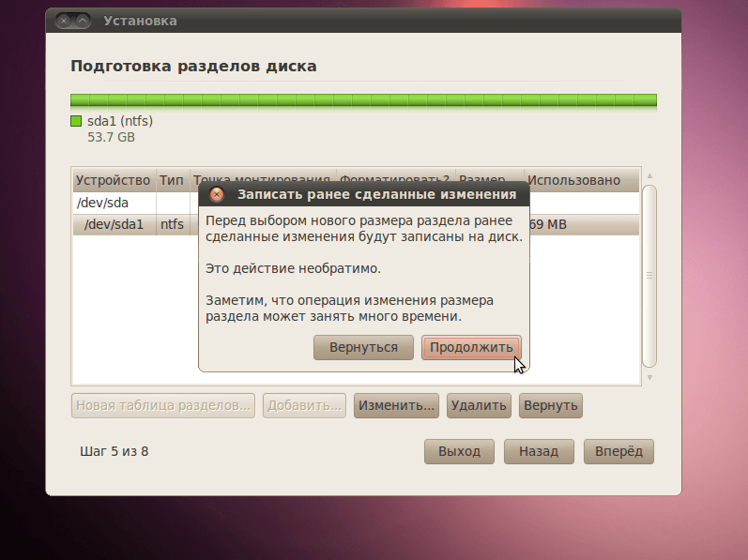Click the Устройство column header

click(x=114, y=180)
